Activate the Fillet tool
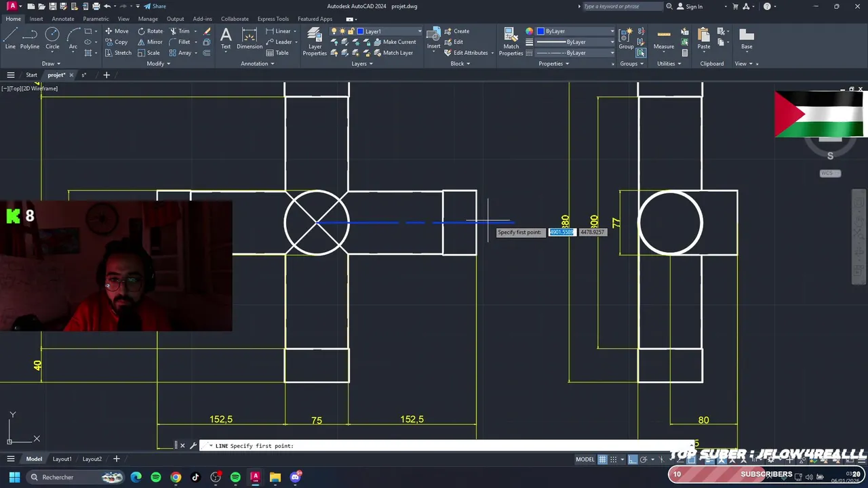868x488 pixels. coord(180,42)
